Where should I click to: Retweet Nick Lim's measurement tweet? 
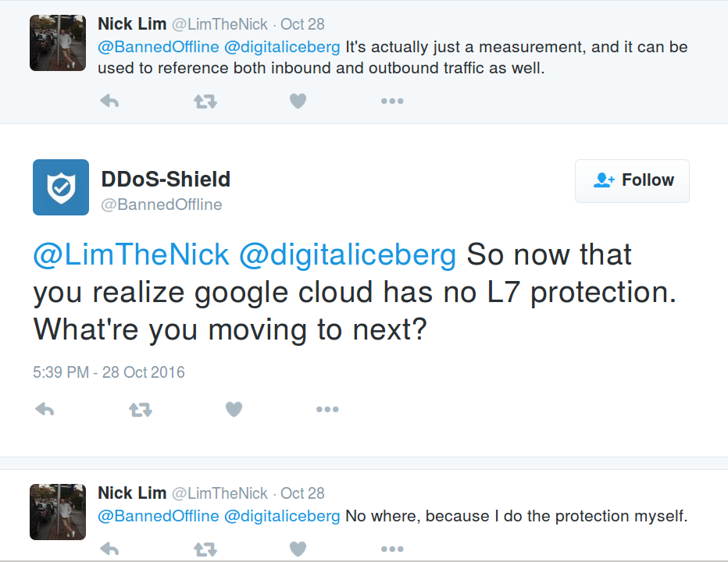coord(205,101)
